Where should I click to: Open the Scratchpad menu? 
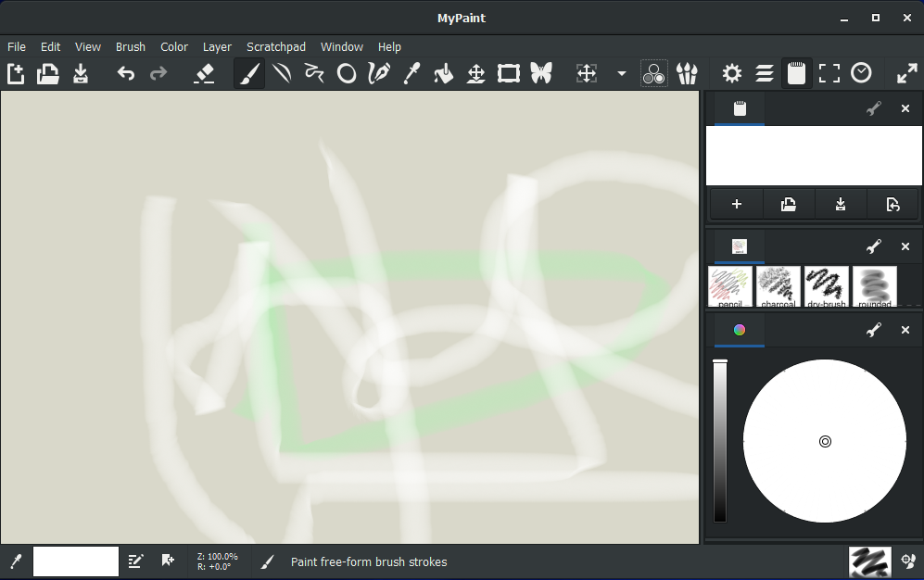pyautogui.click(x=275, y=46)
